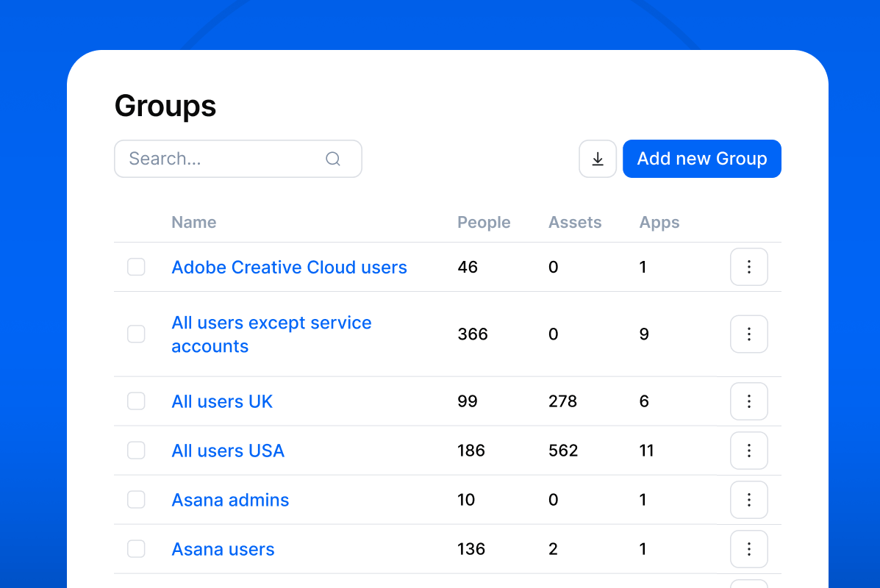Click the export/download groups icon

[597, 158]
